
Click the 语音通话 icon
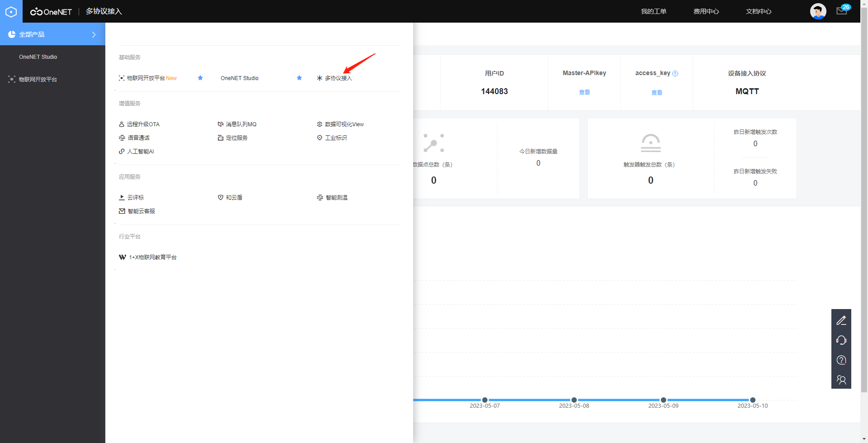click(122, 138)
